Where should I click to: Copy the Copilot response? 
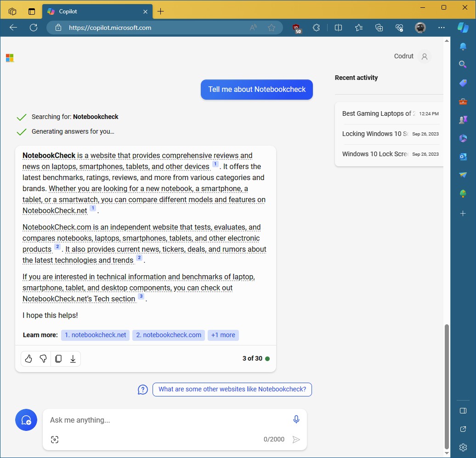[x=58, y=359]
